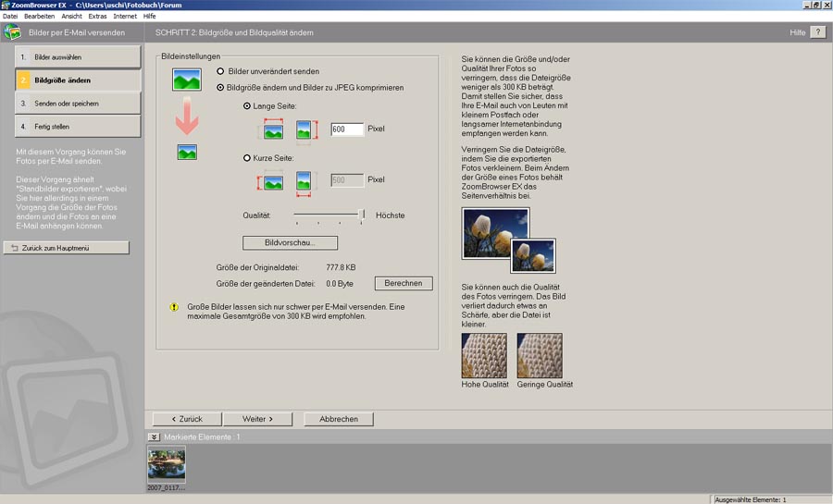Select the 'Lange Seite' radio button
833x504 pixels.
pos(246,106)
